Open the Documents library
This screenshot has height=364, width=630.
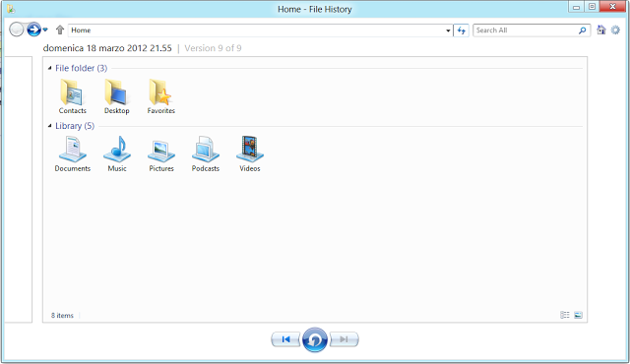point(72,154)
